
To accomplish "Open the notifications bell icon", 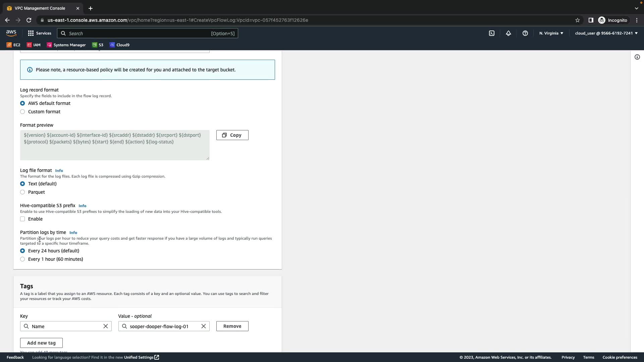I will [508, 33].
